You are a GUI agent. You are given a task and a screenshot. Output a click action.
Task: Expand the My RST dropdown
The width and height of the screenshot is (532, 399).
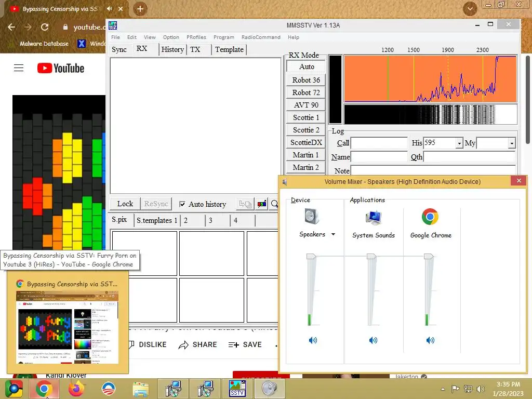[512, 143]
